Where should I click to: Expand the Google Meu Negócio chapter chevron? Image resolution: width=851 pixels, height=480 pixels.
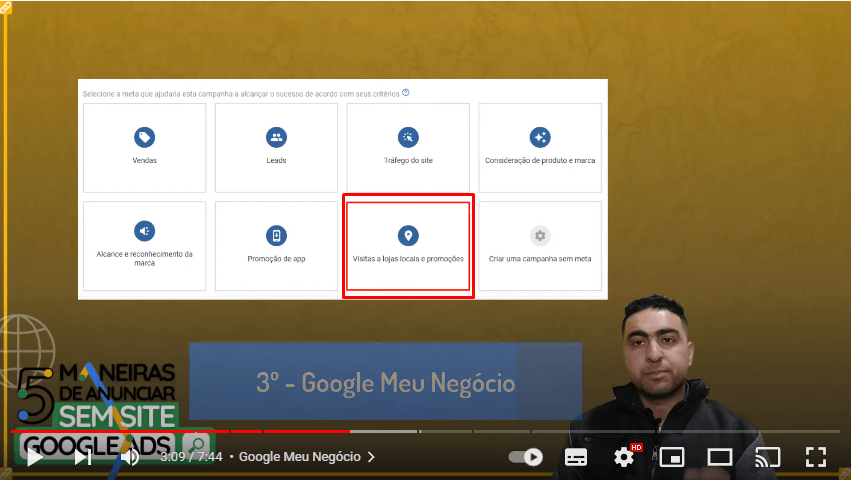point(371,457)
